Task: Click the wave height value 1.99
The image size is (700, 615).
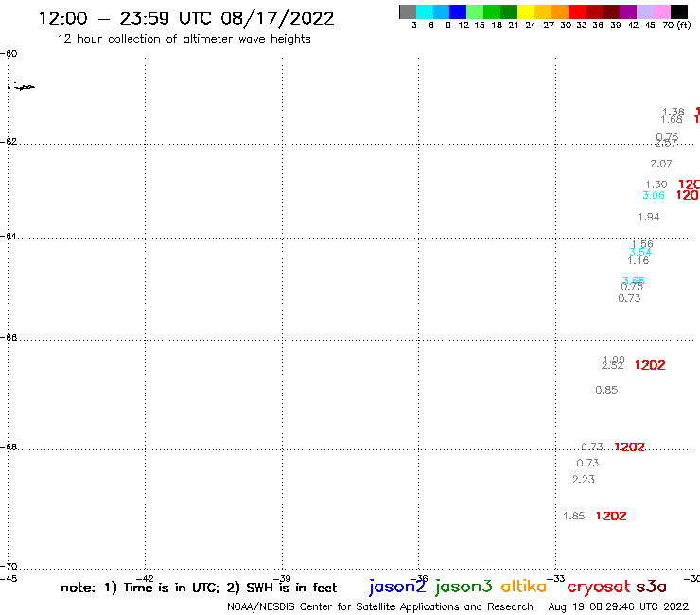Action: (614, 360)
